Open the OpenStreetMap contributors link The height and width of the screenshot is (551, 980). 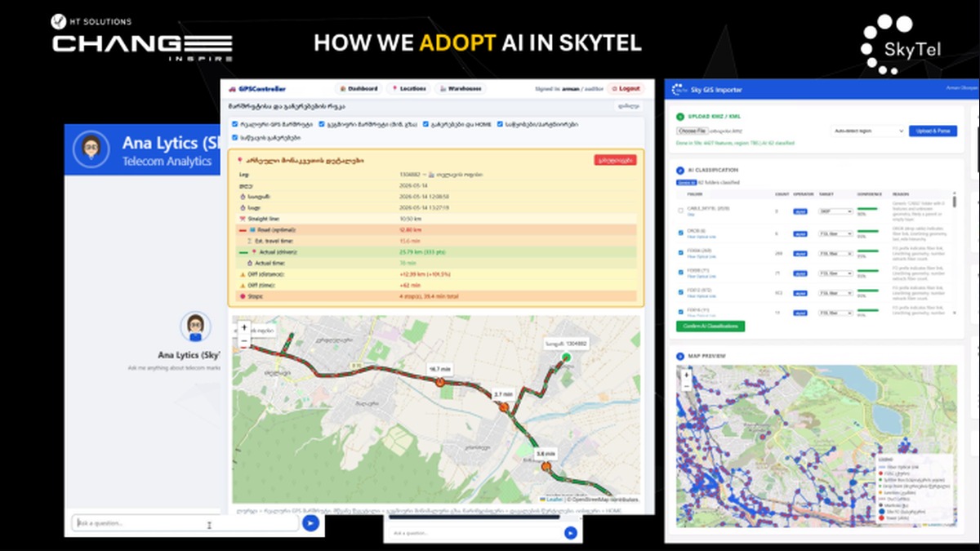(x=603, y=500)
